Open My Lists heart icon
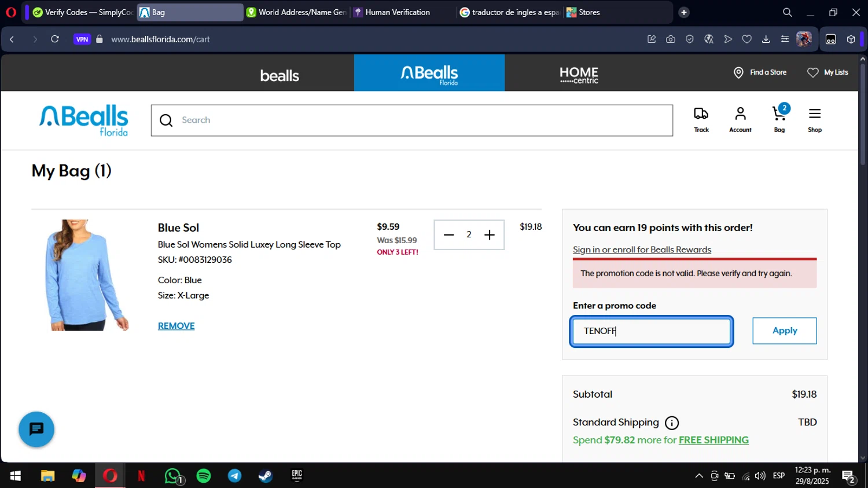This screenshot has width=868, height=488. coord(813,72)
